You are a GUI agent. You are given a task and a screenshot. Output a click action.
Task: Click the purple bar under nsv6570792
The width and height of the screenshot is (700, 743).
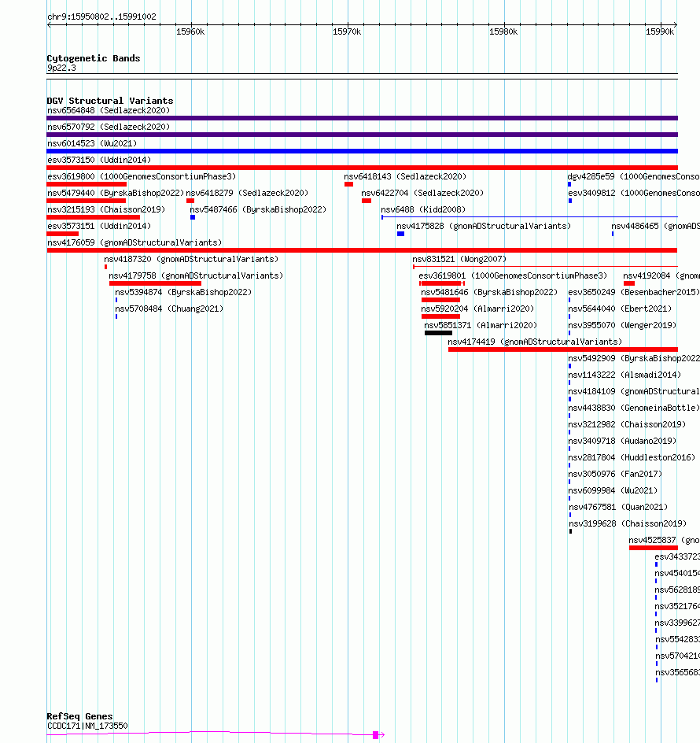click(363, 135)
